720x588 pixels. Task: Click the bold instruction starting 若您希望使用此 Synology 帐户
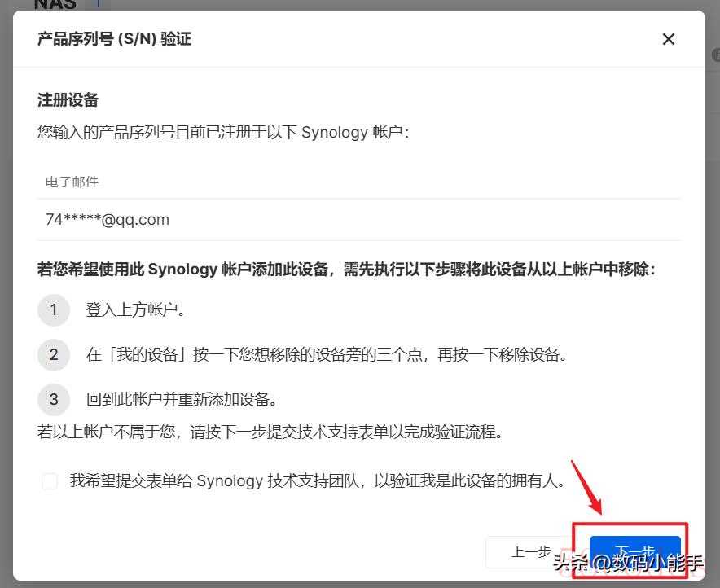coord(347,269)
